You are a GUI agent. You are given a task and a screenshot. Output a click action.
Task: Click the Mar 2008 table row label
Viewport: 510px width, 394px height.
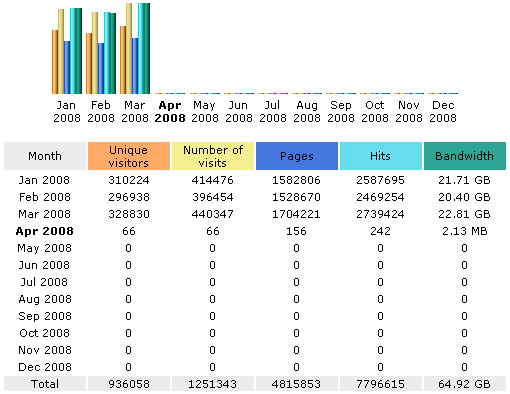pyautogui.click(x=45, y=214)
